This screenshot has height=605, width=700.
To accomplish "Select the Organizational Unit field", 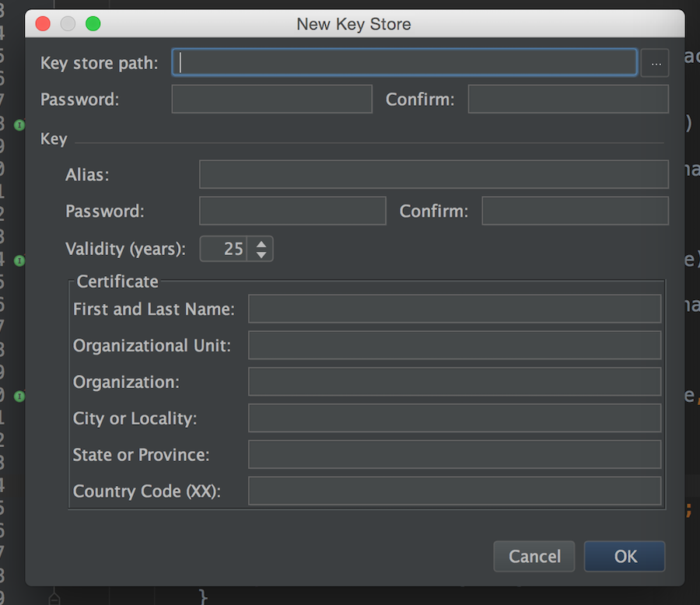I will [454, 345].
